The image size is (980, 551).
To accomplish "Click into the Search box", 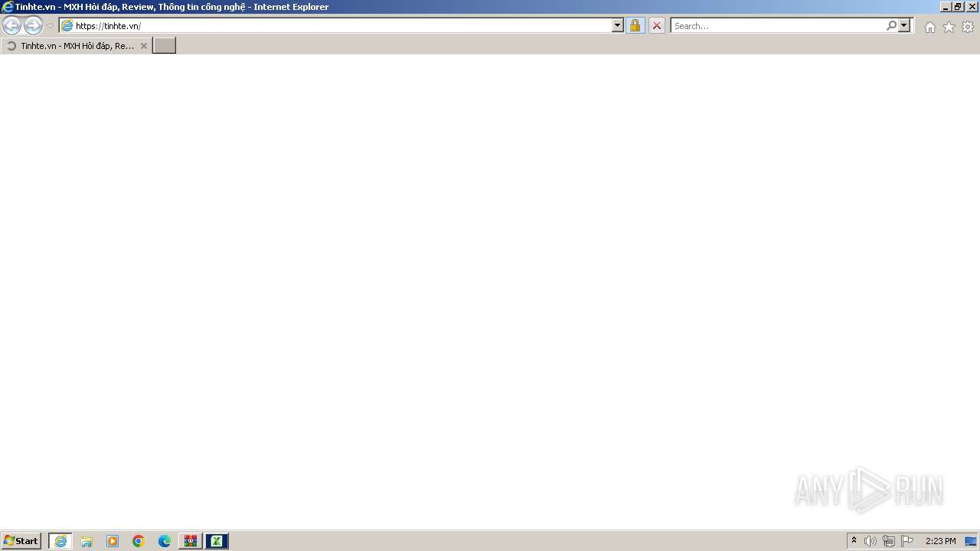I will pos(778,25).
